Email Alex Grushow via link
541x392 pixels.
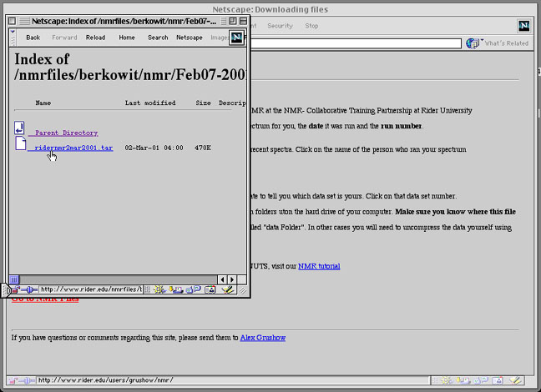coord(263,337)
